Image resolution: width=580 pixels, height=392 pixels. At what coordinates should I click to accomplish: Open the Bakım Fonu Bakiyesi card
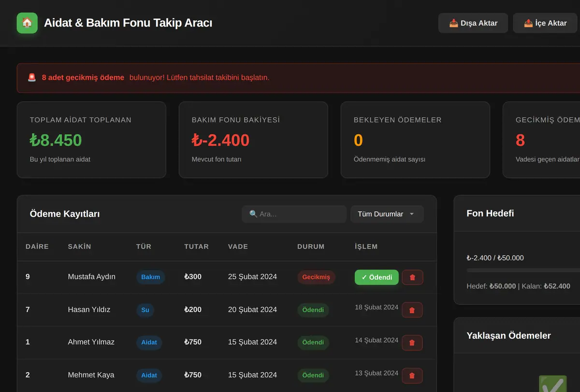(x=253, y=140)
